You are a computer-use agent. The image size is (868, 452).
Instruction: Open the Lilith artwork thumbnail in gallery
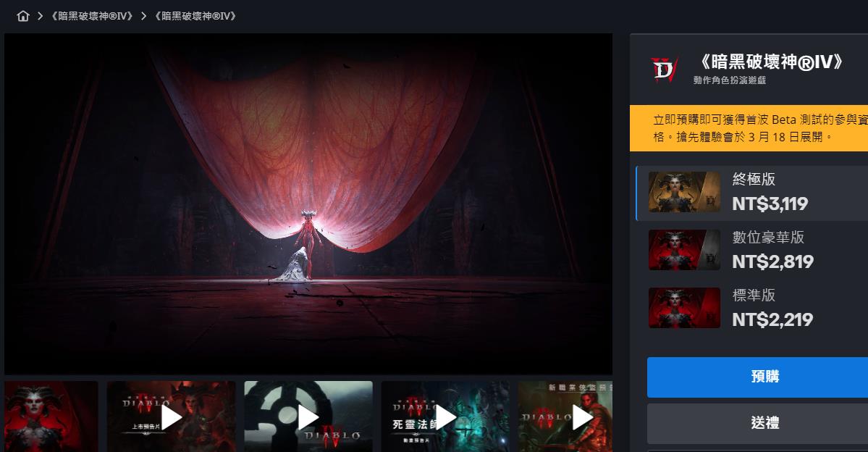coord(51,417)
